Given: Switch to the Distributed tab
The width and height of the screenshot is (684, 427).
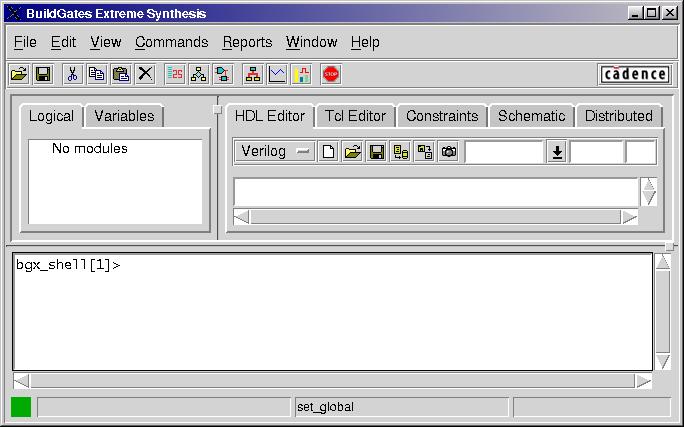Looking at the screenshot, I should coord(619,116).
